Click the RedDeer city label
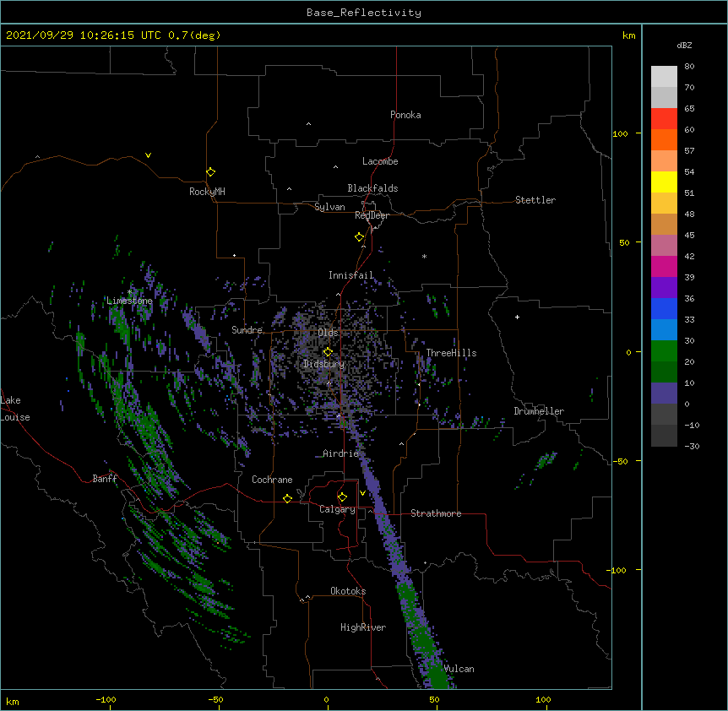 [372, 215]
